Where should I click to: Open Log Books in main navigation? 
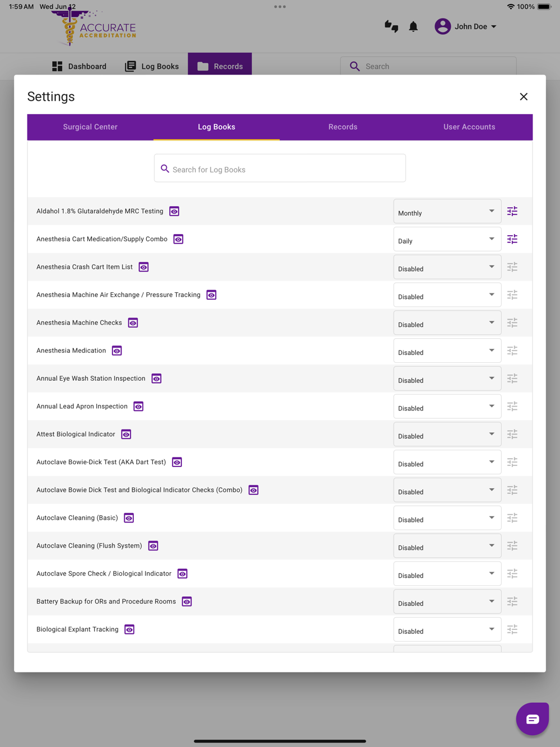coord(152,66)
